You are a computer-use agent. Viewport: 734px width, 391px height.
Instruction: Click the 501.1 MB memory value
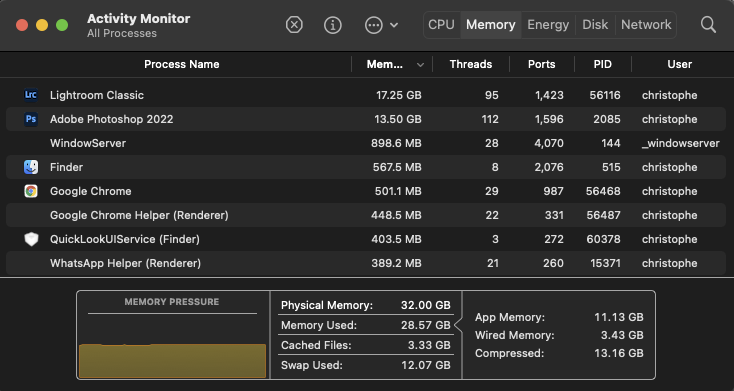coord(398,191)
